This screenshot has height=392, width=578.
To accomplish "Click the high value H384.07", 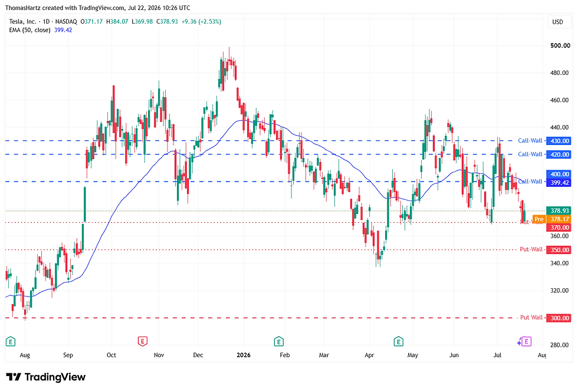I will pos(117,22).
